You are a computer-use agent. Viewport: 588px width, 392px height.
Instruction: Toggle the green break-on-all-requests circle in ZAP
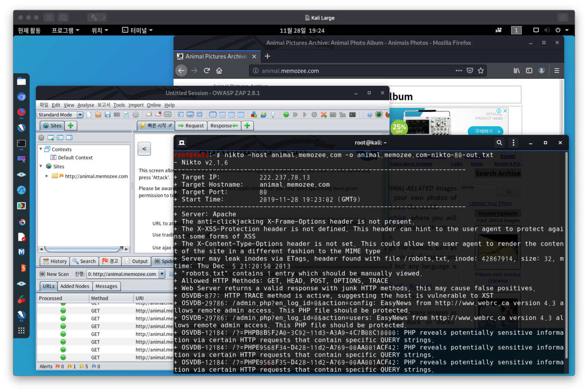click(286, 115)
